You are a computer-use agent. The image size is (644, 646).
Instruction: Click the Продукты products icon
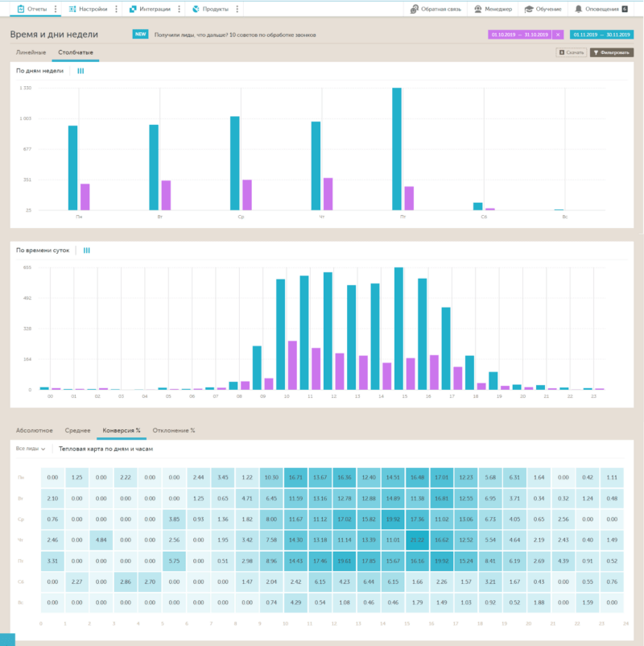[x=196, y=9]
